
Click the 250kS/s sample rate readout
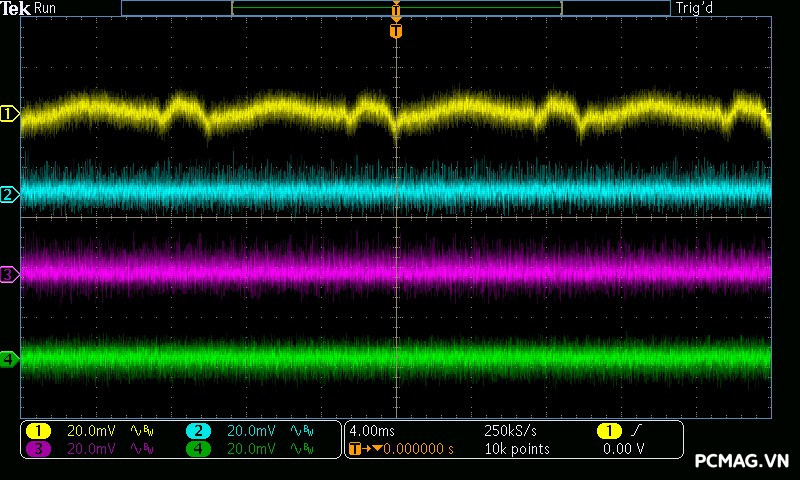click(510, 431)
